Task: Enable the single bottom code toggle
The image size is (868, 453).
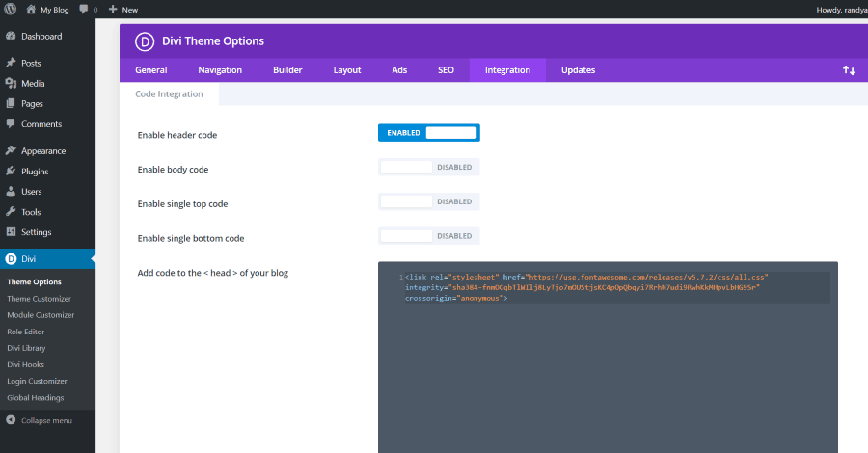Action: pyautogui.click(x=429, y=235)
